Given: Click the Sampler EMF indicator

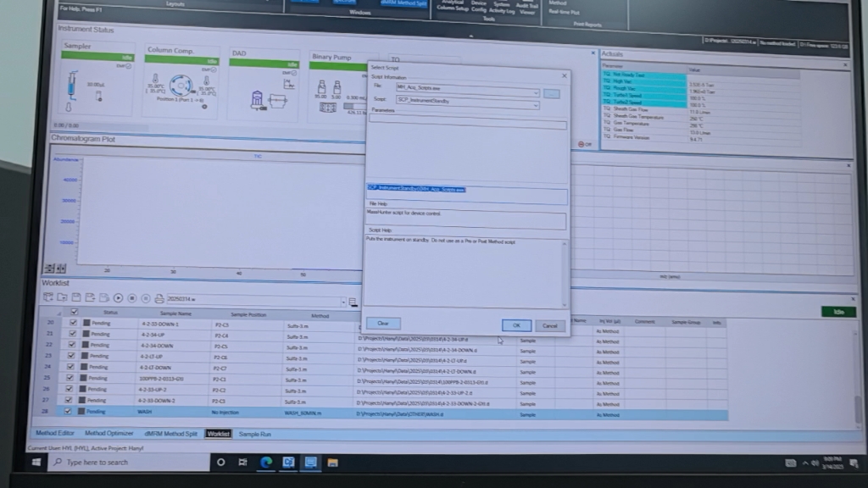Looking at the screenshot, I should pos(125,66).
